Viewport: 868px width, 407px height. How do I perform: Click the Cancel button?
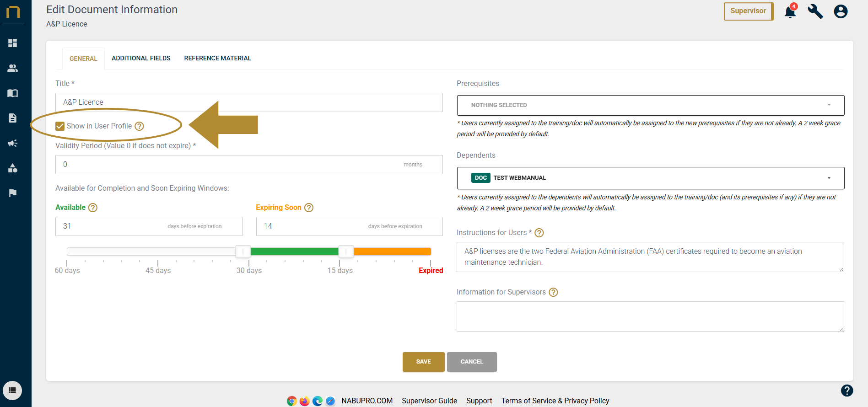[472, 362]
